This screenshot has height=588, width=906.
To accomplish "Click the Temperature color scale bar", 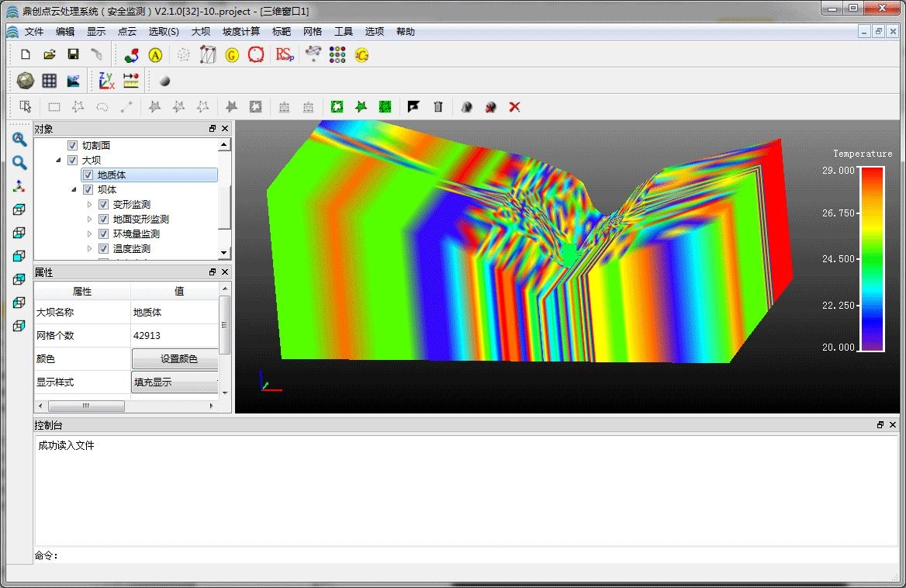I will (871, 258).
